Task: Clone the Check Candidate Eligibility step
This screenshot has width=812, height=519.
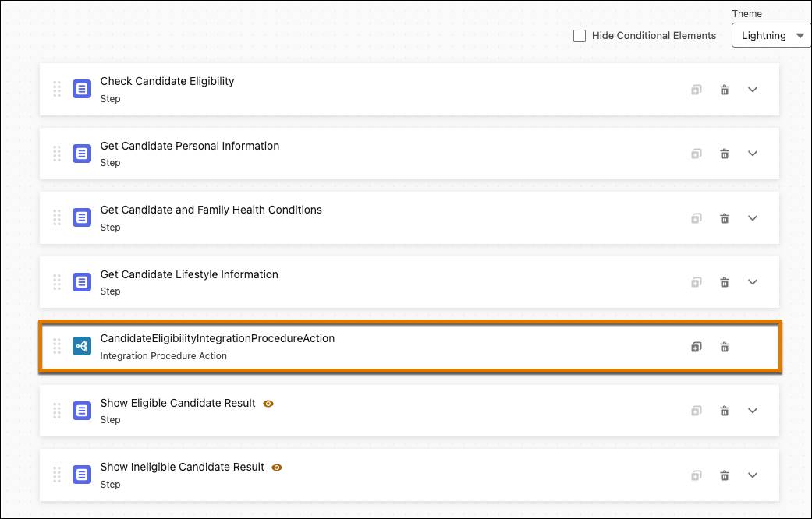Action: [697, 90]
